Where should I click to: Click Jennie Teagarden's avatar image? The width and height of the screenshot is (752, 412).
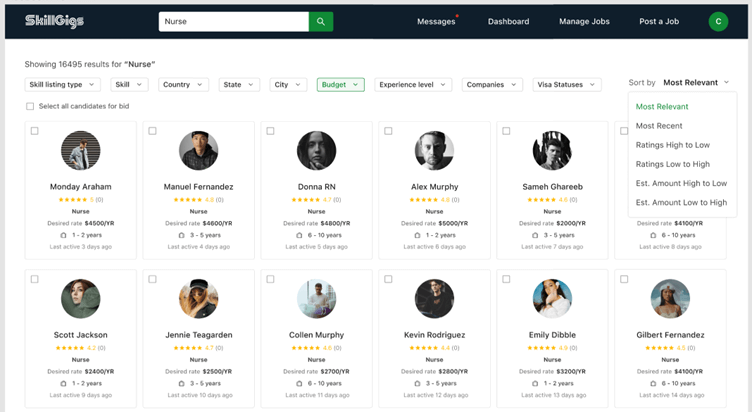pos(198,299)
